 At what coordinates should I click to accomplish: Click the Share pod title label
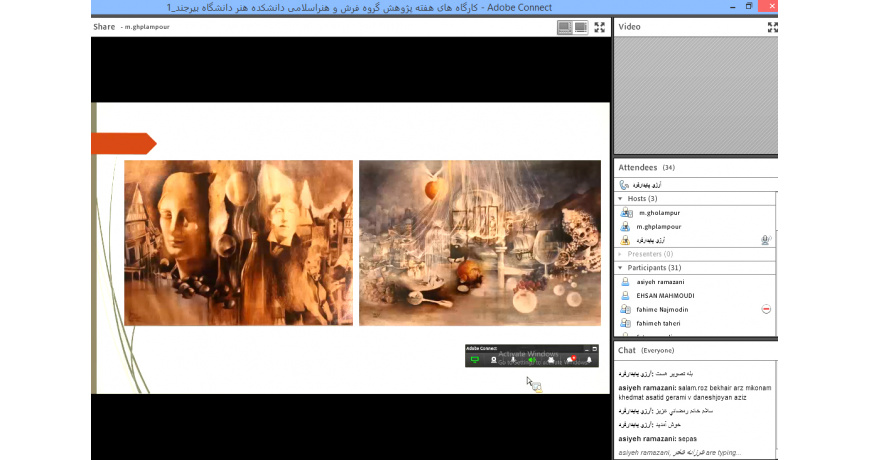104,27
